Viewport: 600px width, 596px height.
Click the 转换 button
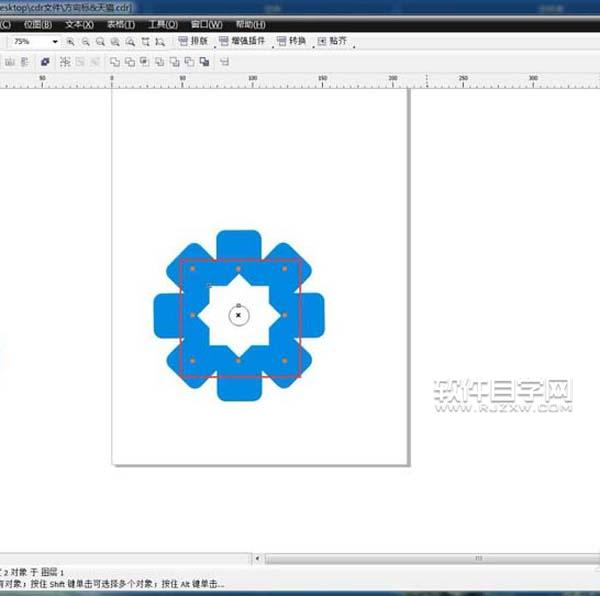291,42
